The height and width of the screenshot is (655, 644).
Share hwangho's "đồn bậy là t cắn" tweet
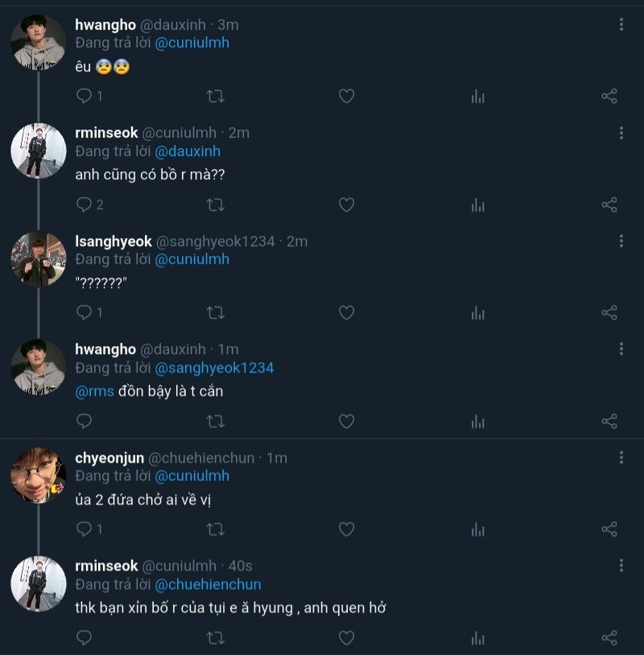point(609,422)
